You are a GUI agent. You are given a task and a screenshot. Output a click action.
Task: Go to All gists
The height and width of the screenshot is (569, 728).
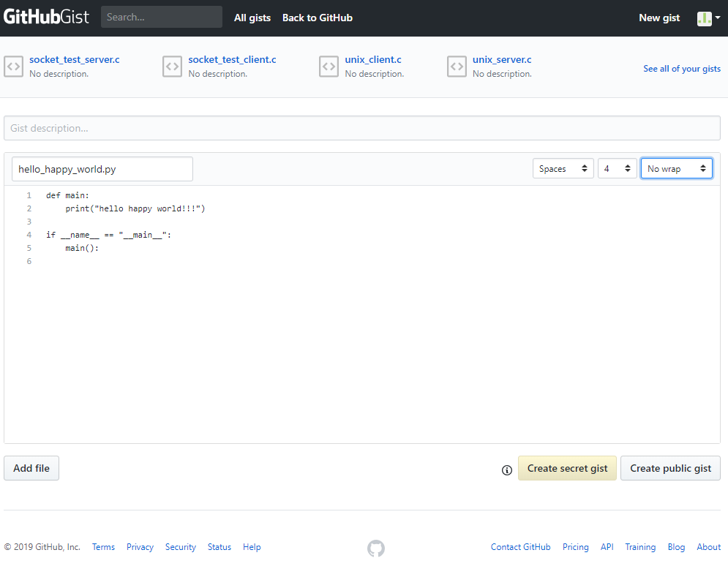252,18
